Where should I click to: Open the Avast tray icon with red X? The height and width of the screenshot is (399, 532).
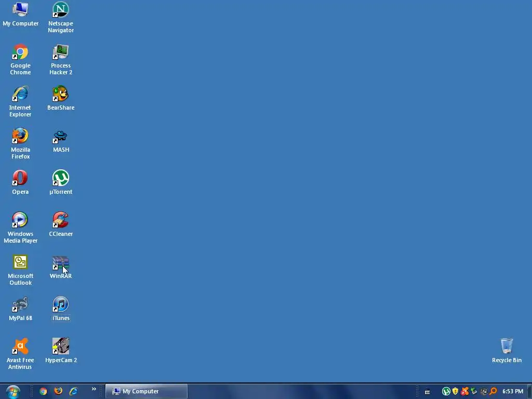465,391
